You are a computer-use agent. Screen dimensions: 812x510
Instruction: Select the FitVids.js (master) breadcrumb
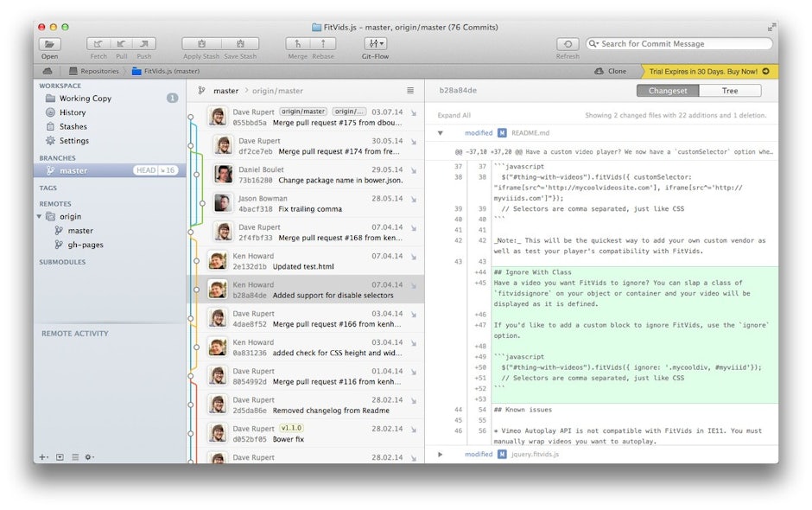coord(166,71)
